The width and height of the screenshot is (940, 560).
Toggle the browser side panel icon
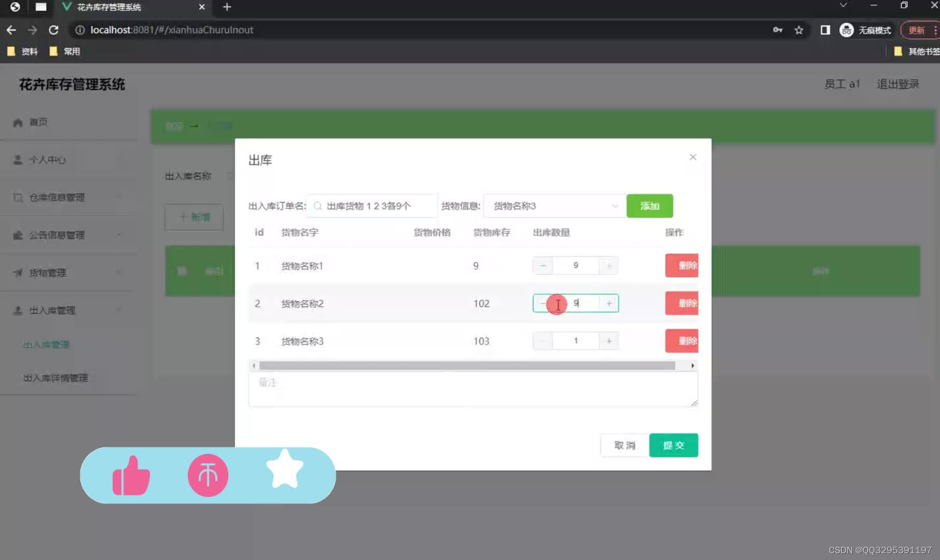coord(825,30)
